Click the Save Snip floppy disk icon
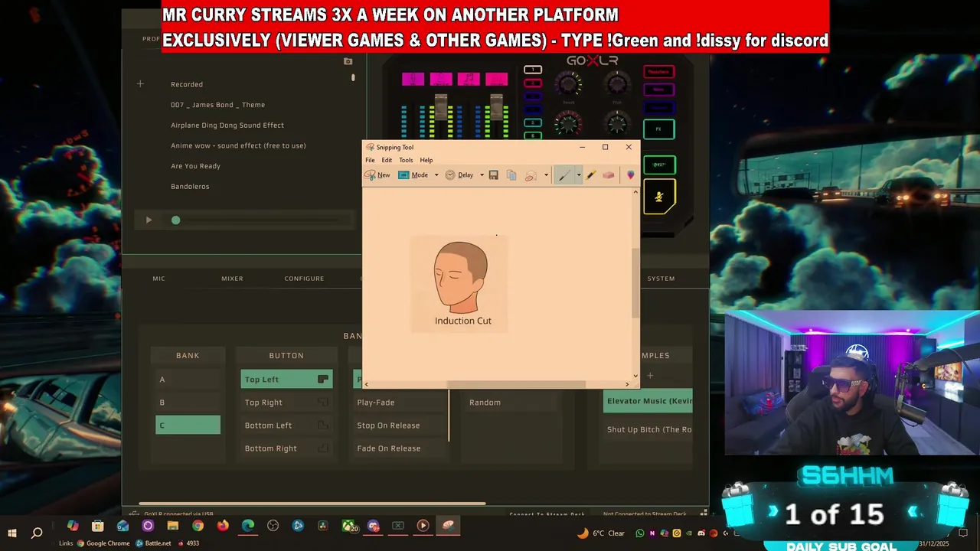The height and width of the screenshot is (551, 980). (x=494, y=175)
